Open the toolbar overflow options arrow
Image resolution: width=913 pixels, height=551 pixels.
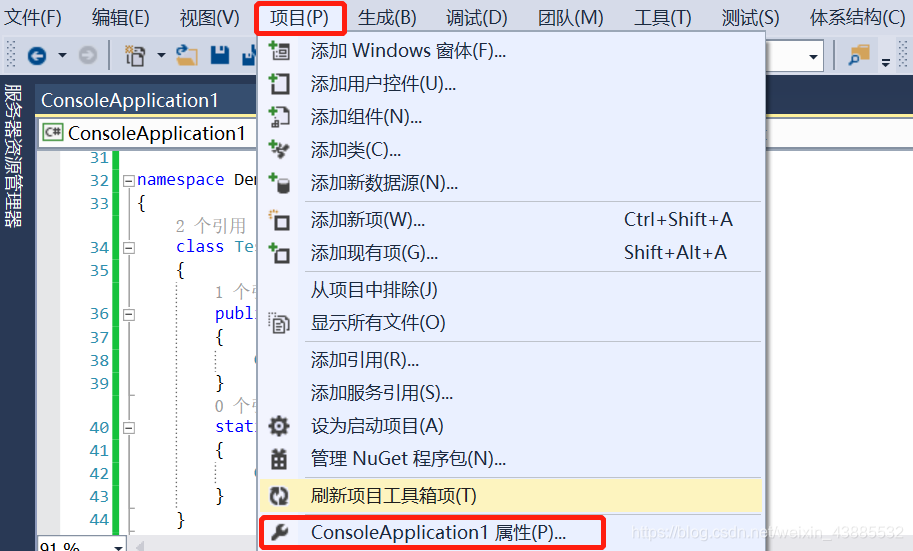886,62
